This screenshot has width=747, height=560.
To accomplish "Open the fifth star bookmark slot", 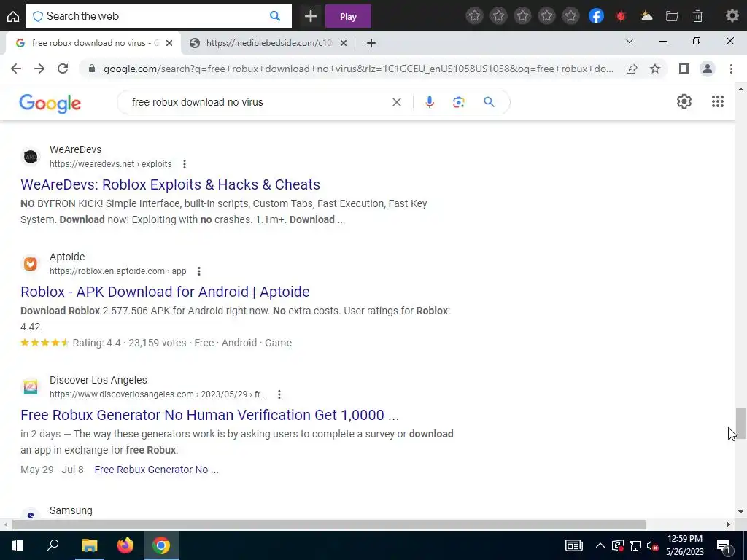I will pyautogui.click(x=570, y=16).
